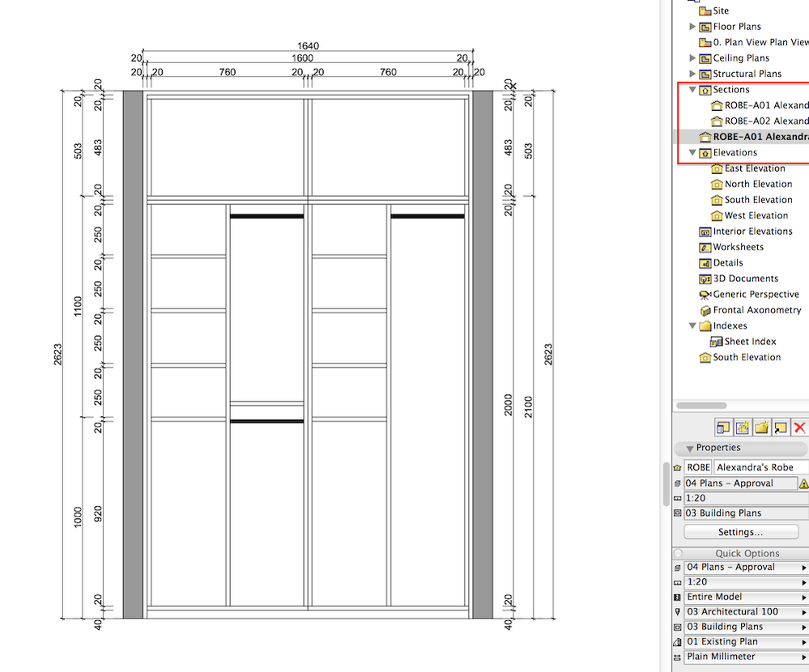Open the Entire Model quick option dropdown

[x=803, y=597]
